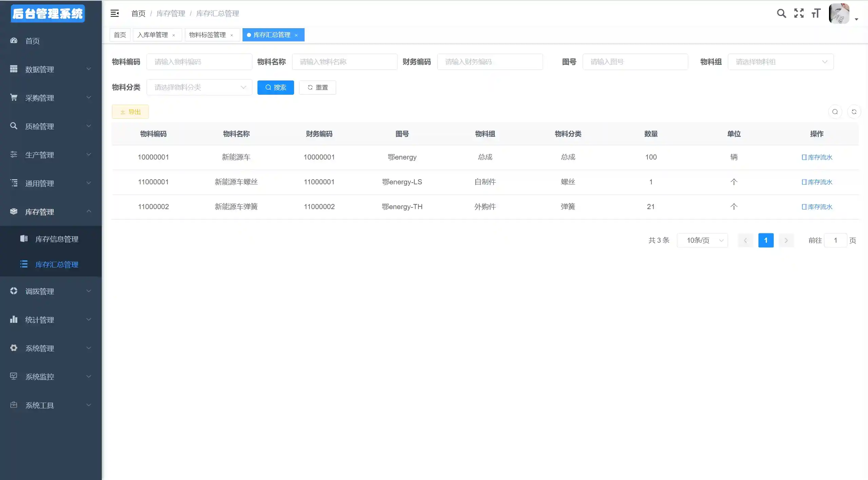Open 库存流水 link for 新能源车弹簧
This screenshot has width=868, height=480.
click(x=816, y=207)
